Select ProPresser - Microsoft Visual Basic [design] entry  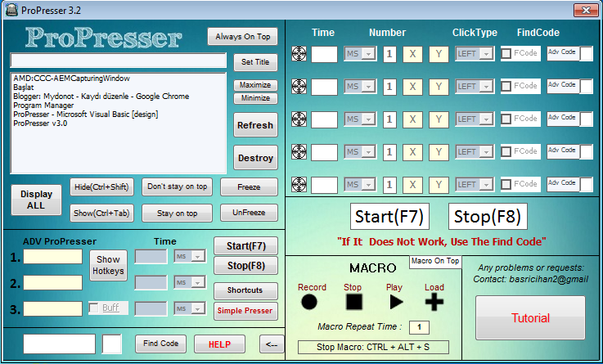[86, 115]
